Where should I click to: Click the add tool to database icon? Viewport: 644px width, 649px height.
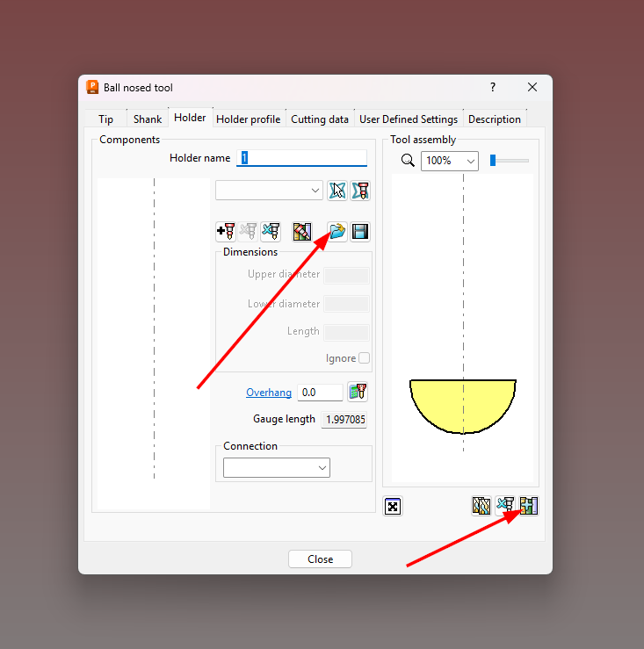[528, 506]
